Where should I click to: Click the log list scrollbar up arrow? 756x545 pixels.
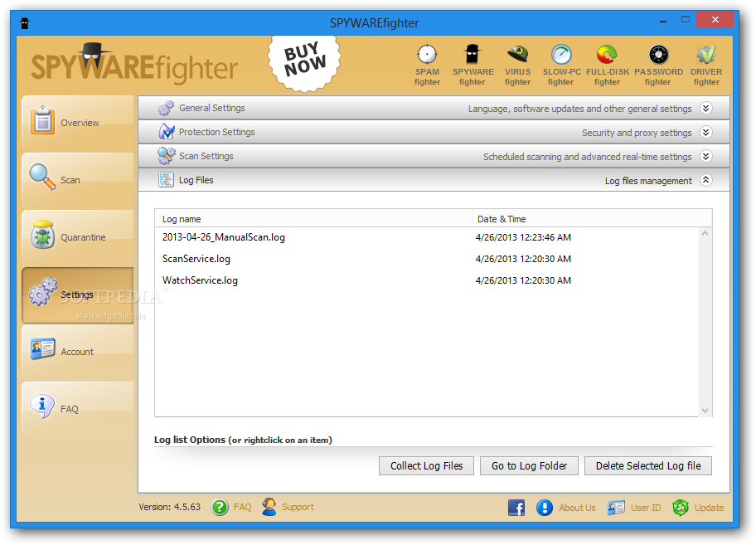pyautogui.click(x=705, y=233)
